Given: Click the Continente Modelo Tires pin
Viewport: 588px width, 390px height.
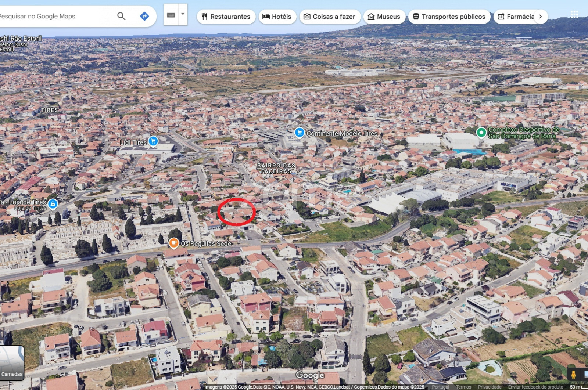Looking at the screenshot, I should click(x=300, y=133).
